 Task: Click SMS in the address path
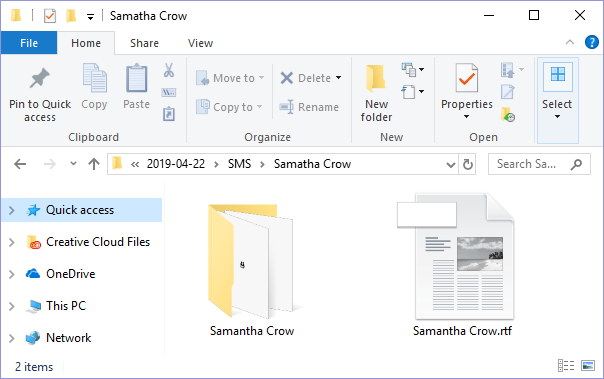point(239,164)
